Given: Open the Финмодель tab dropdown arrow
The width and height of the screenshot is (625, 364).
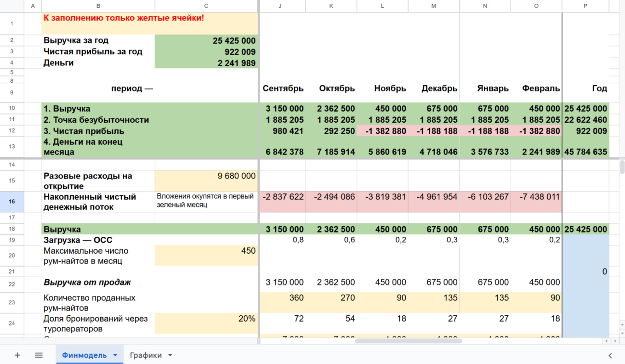Looking at the screenshot, I should pos(115,355).
